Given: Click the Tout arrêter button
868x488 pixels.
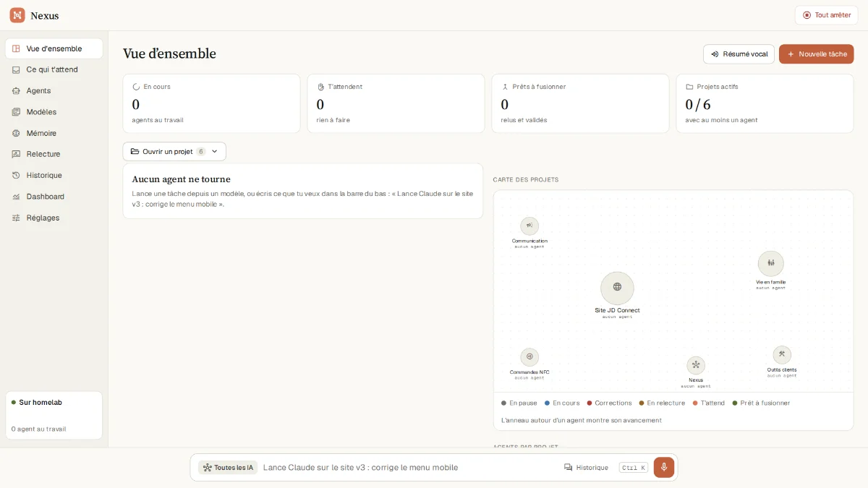Looking at the screenshot, I should click(826, 15).
